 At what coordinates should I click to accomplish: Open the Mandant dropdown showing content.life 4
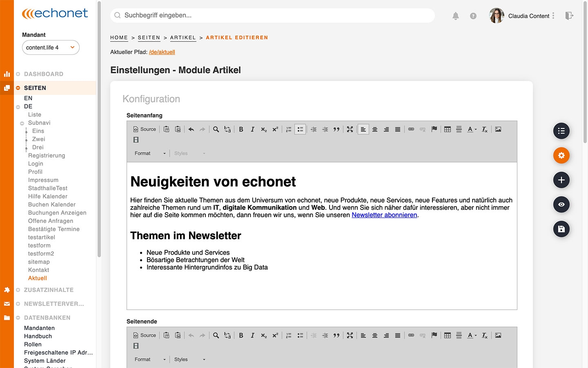point(51,47)
